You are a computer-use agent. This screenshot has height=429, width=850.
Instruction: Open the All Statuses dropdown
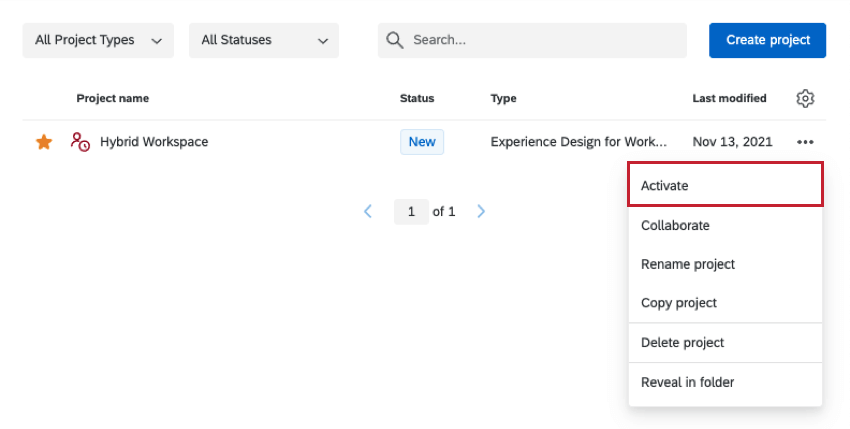pos(264,40)
